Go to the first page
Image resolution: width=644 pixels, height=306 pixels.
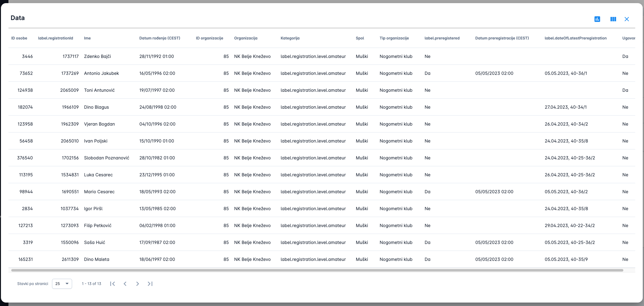(x=113, y=284)
